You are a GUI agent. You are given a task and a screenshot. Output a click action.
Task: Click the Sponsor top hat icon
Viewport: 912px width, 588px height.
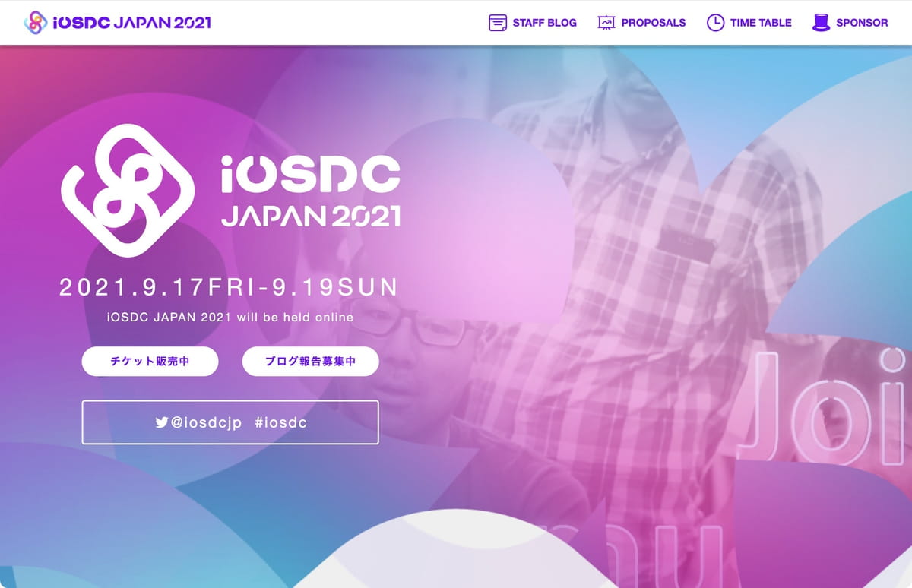point(821,23)
